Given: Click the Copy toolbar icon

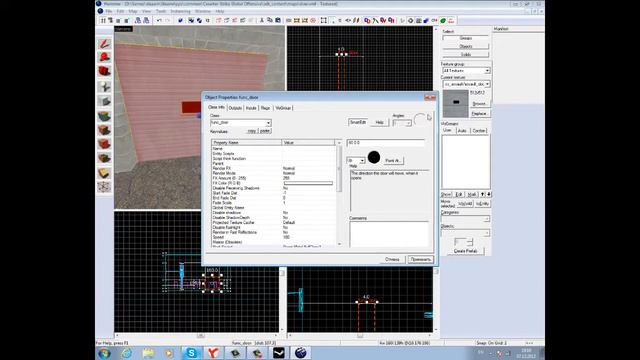Looking at the screenshot, I should 270,20.
